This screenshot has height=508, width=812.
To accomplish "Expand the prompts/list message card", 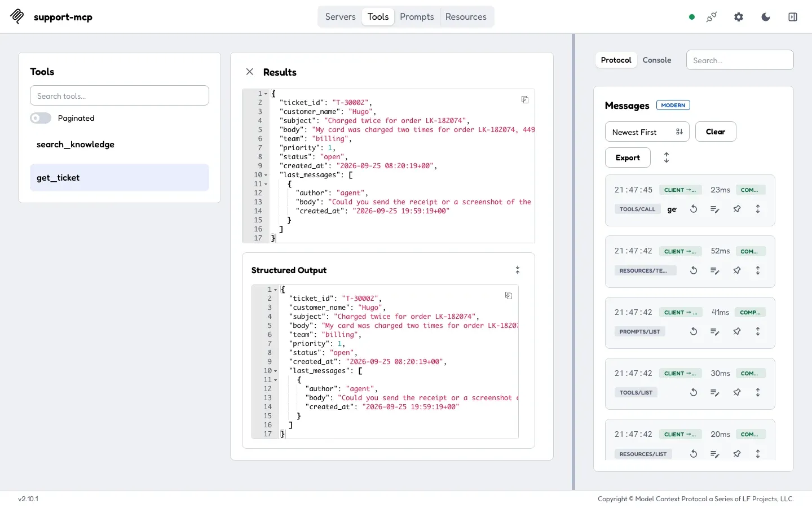I will [758, 331].
